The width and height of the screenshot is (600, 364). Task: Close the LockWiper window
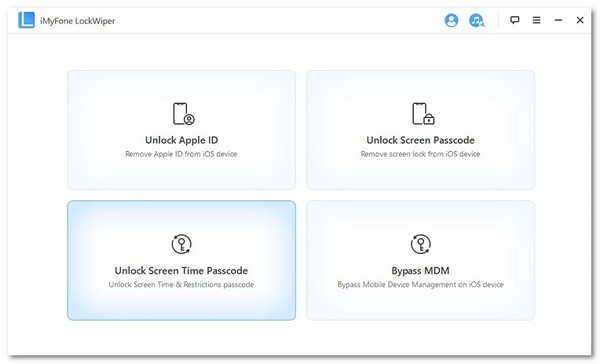[580, 20]
